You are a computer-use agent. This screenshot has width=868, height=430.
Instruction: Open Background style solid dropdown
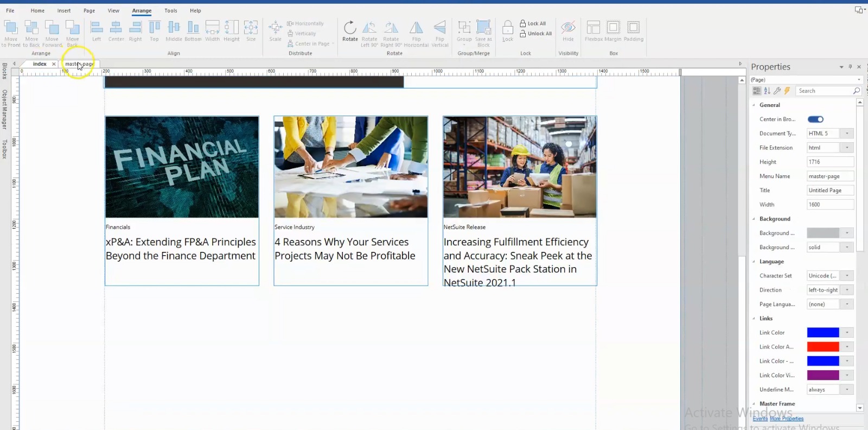point(847,247)
